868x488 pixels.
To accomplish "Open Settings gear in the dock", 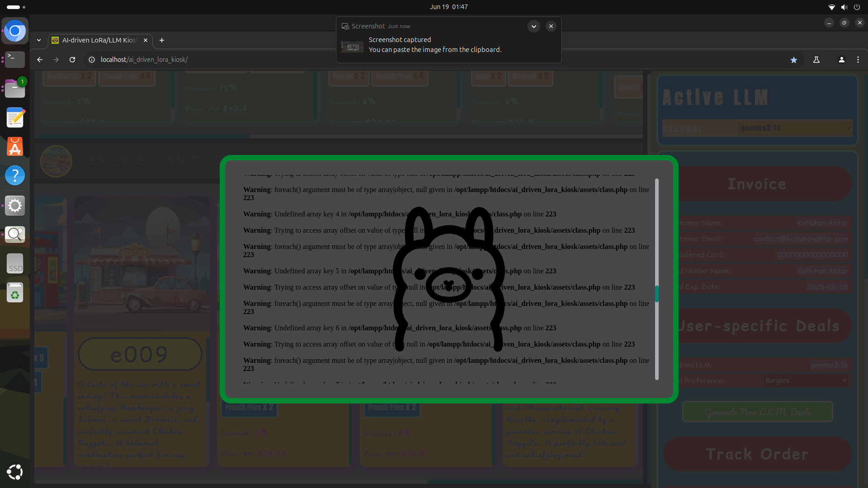I will coord(15,206).
